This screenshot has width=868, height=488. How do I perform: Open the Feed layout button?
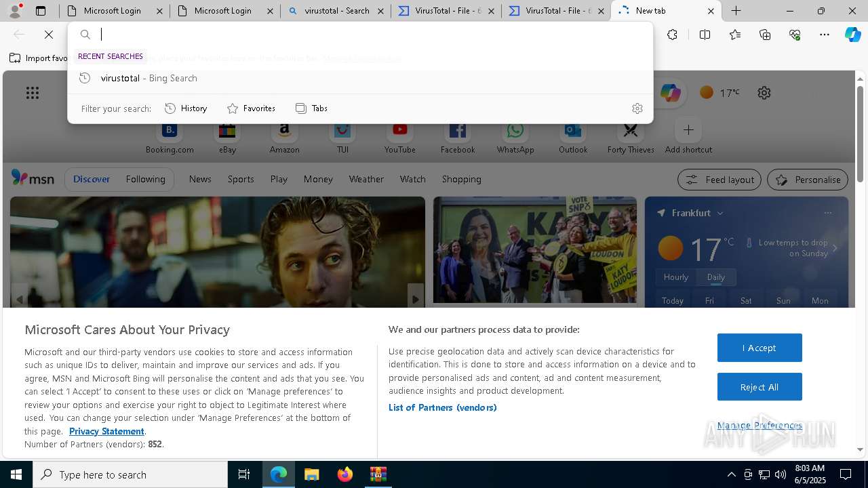[x=719, y=180]
